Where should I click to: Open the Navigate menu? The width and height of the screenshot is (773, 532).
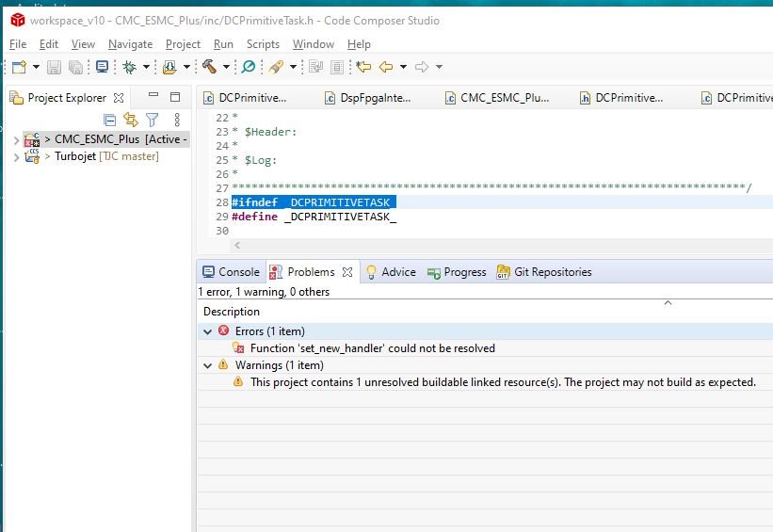pyautogui.click(x=130, y=44)
